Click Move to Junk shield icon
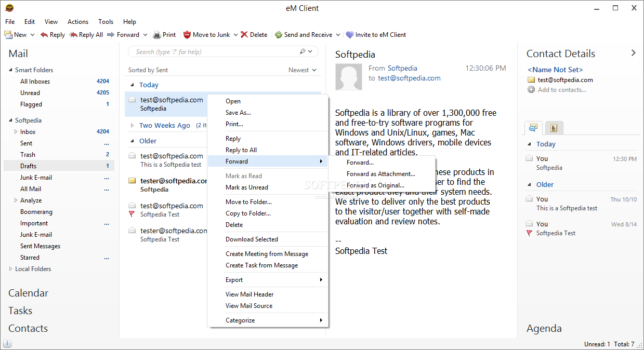Image resolution: width=644 pixels, height=350 pixels. 187,35
